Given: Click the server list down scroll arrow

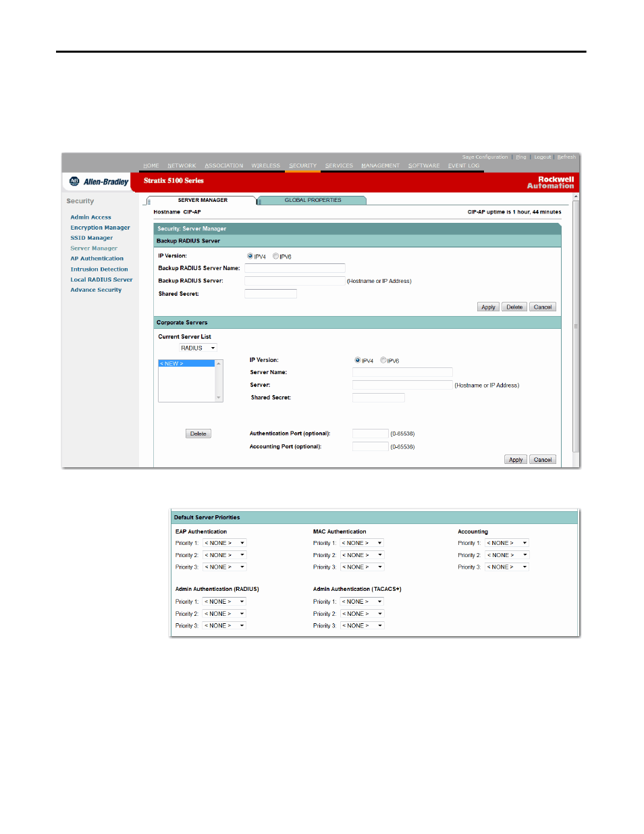Looking at the screenshot, I should point(219,398).
